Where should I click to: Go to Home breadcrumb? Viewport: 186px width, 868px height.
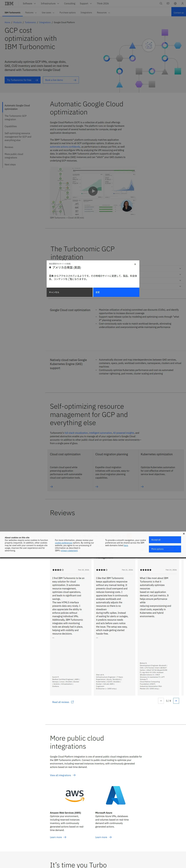7,22
